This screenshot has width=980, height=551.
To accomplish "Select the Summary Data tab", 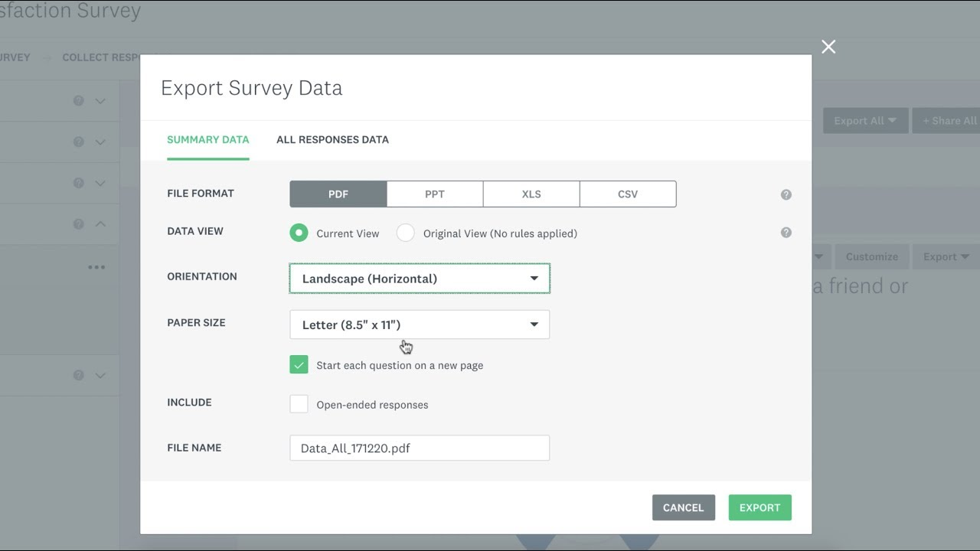I will pos(207,139).
